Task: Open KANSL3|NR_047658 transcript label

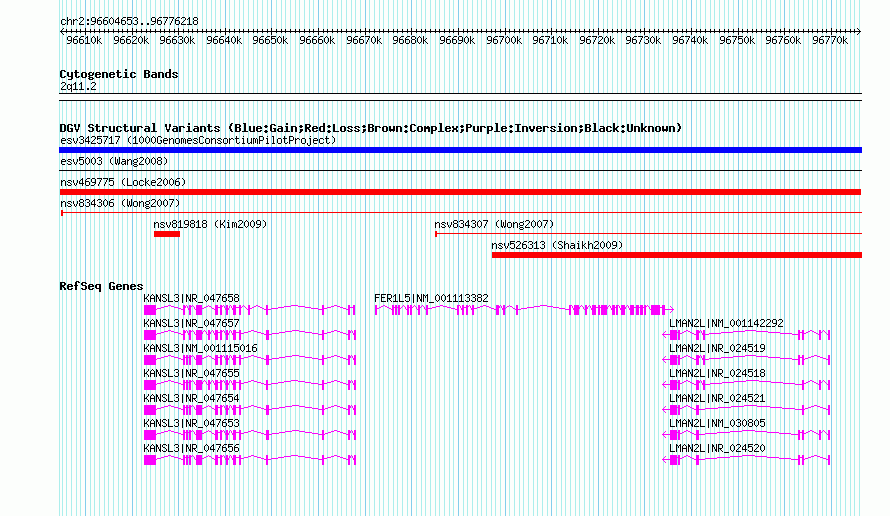Action: (x=191, y=298)
